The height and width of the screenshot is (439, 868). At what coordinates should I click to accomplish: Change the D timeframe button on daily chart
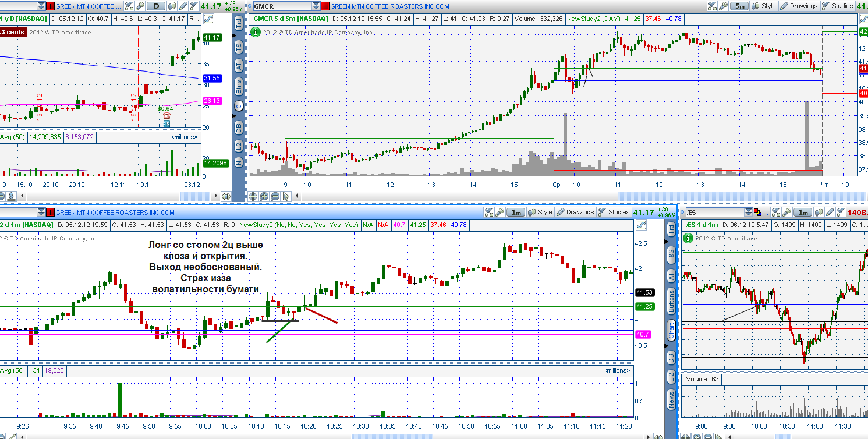156,6
